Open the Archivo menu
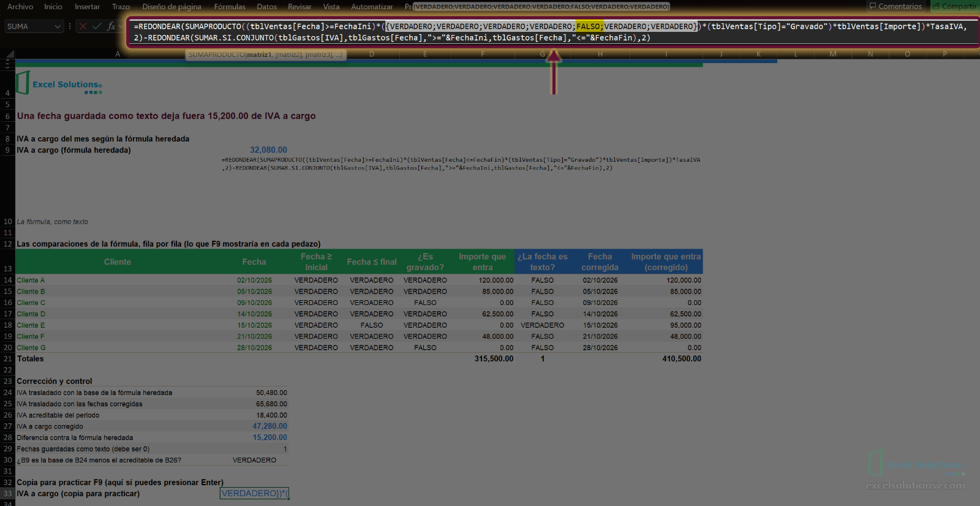This screenshot has width=980, height=506. pos(20,7)
